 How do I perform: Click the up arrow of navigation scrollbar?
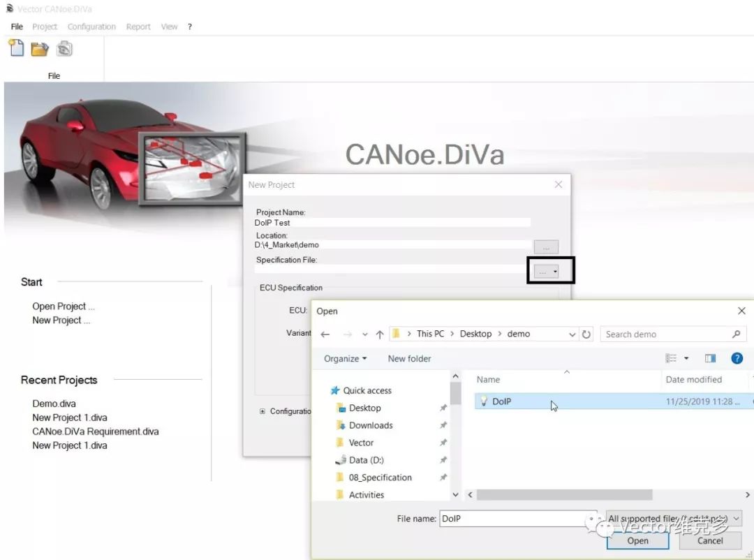click(x=455, y=376)
